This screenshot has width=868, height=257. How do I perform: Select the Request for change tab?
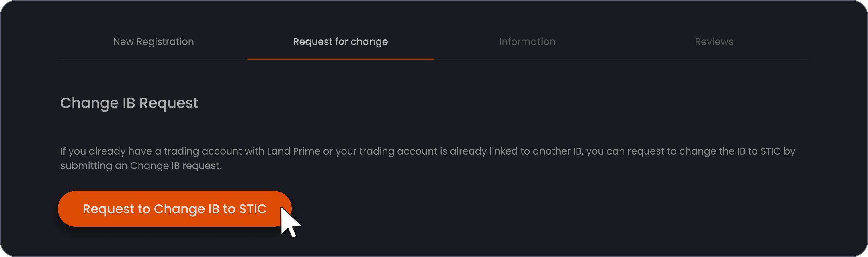(x=340, y=42)
